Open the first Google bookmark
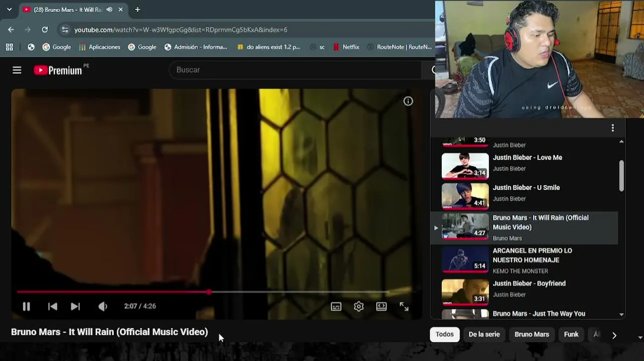Viewport: 644px width, 361px height. 57,47
